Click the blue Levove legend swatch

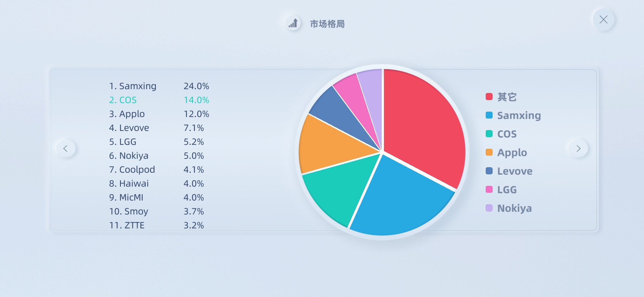489,171
